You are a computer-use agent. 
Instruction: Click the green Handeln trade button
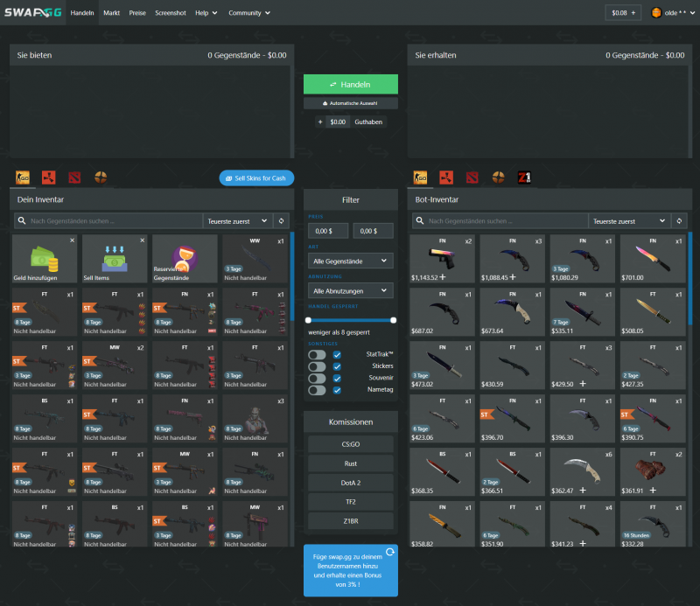(x=351, y=84)
